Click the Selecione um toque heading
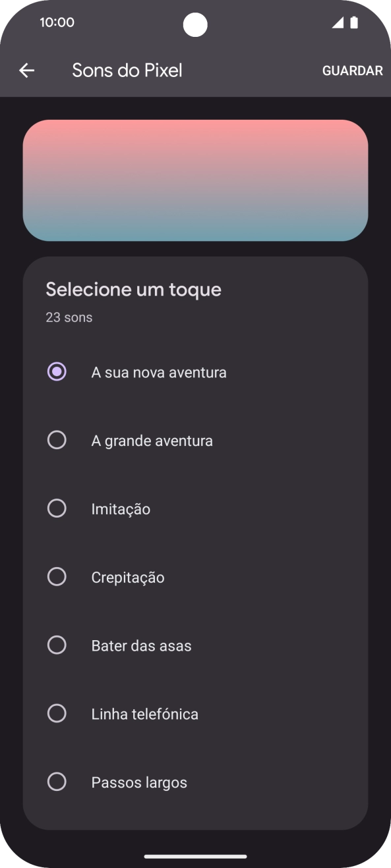Viewport: 391px width, 868px height. (x=133, y=288)
